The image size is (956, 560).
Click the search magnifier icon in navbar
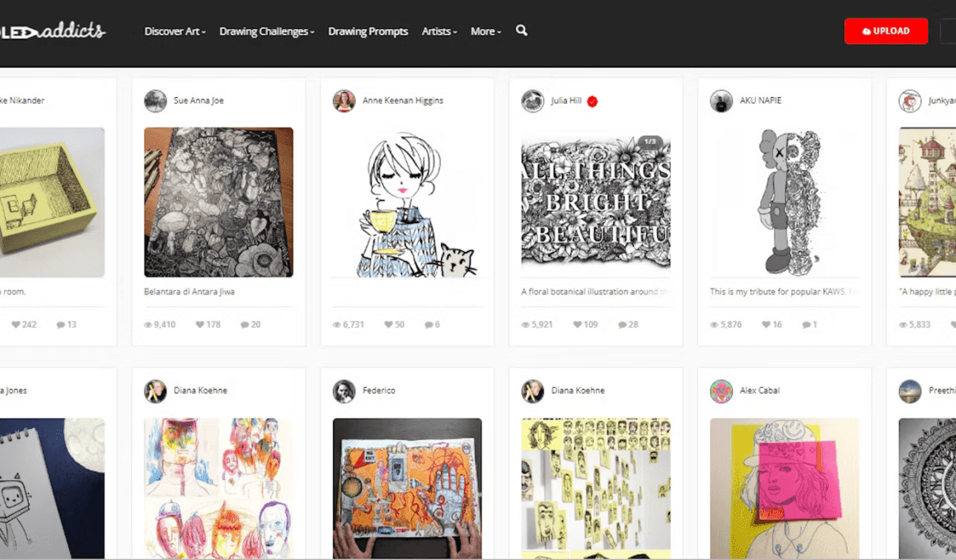coord(522,30)
